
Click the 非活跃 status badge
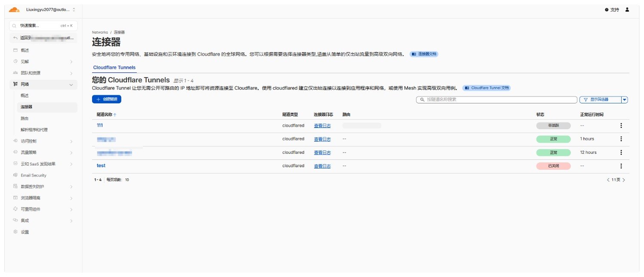pos(553,126)
